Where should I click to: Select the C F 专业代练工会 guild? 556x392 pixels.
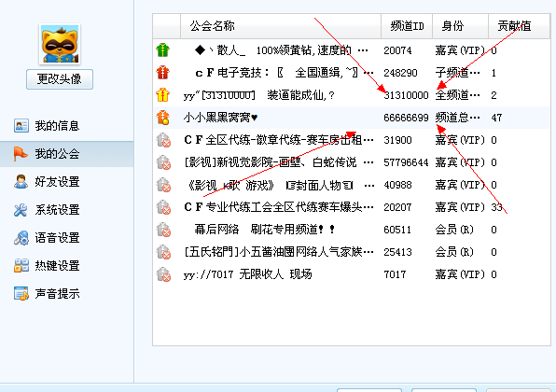(x=279, y=207)
